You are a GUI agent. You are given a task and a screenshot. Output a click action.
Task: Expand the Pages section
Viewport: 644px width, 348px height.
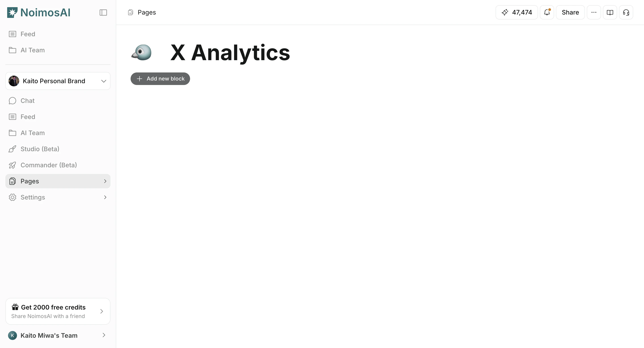point(105,181)
